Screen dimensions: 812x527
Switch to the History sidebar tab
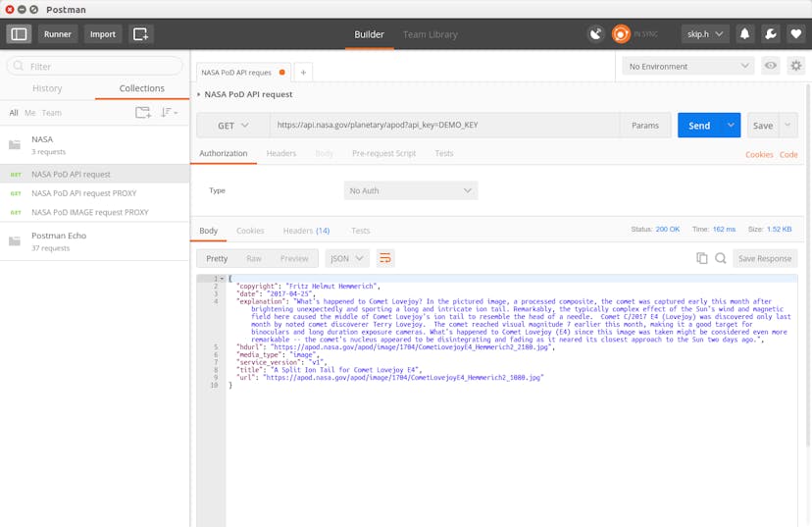click(x=47, y=88)
